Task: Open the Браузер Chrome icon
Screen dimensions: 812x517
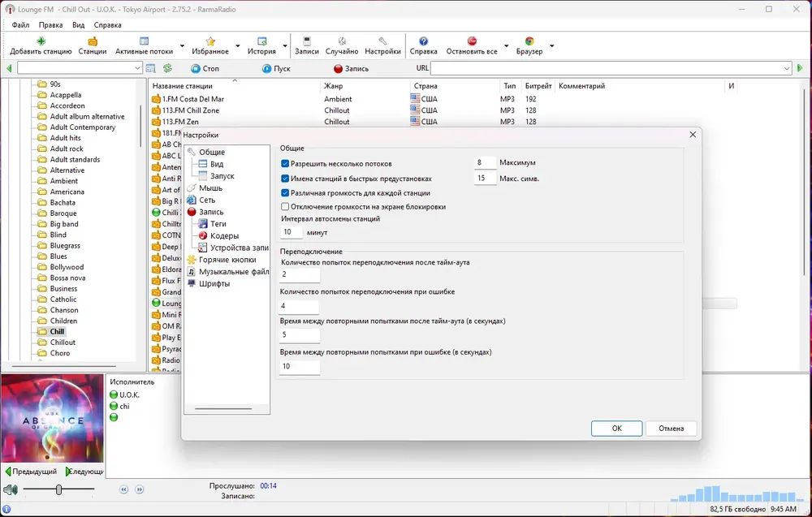Action: pyautogui.click(x=529, y=41)
